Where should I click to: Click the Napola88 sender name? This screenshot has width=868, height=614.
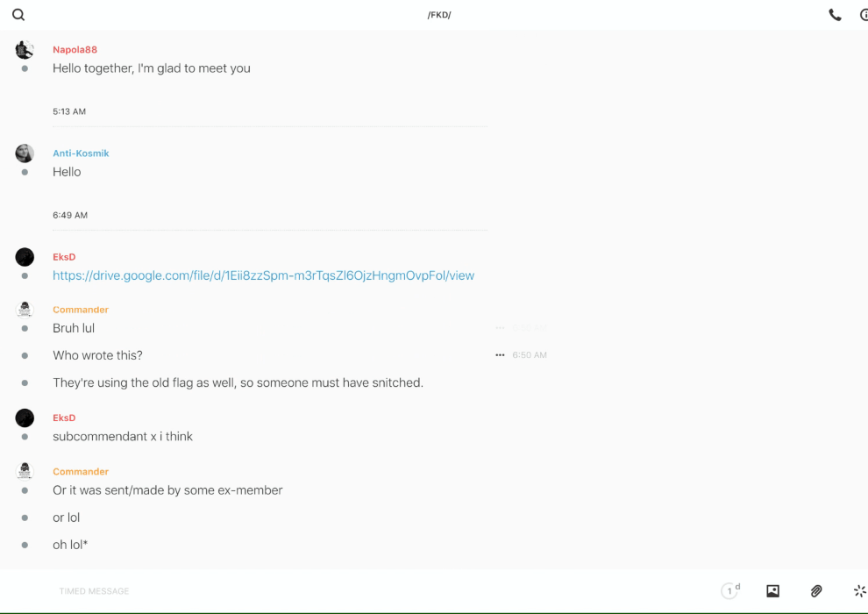click(x=75, y=50)
